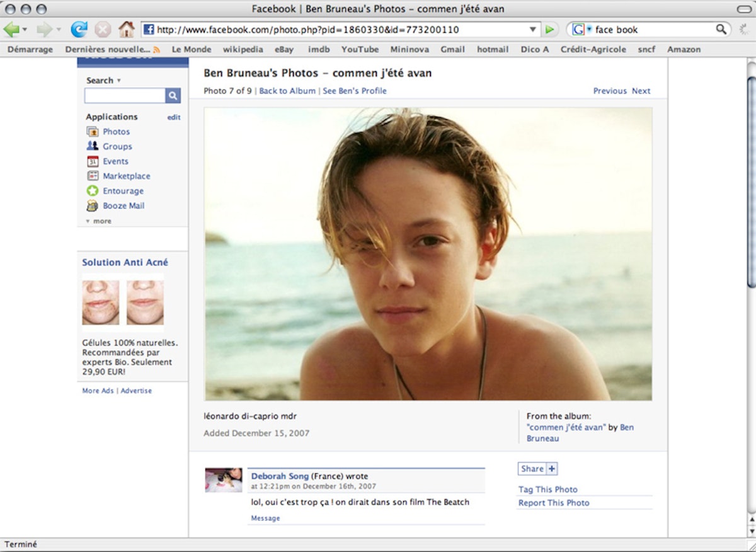
Task: Go to the Previous photo
Action: pyautogui.click(x=610, y=91)
